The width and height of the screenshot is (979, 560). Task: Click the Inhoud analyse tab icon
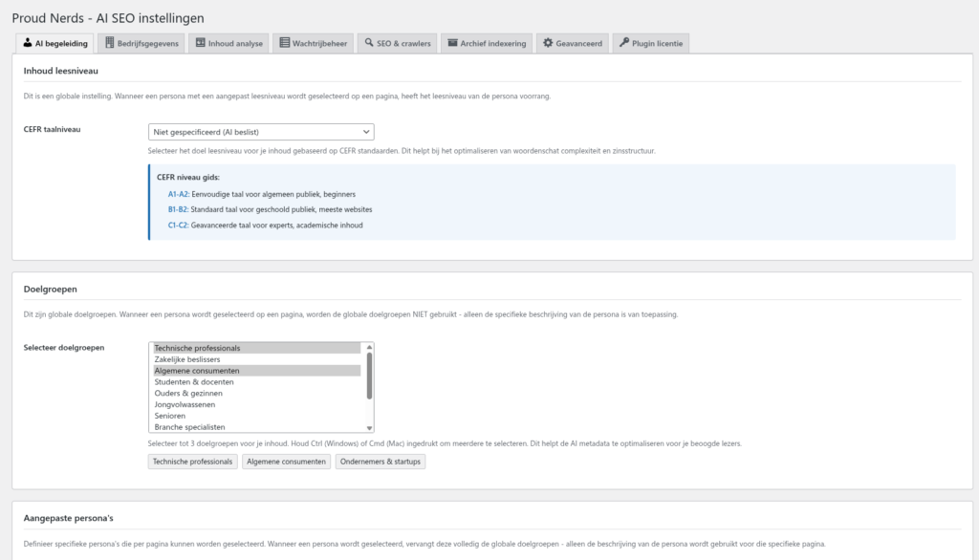pyautogui.click(x=199, y=43)
